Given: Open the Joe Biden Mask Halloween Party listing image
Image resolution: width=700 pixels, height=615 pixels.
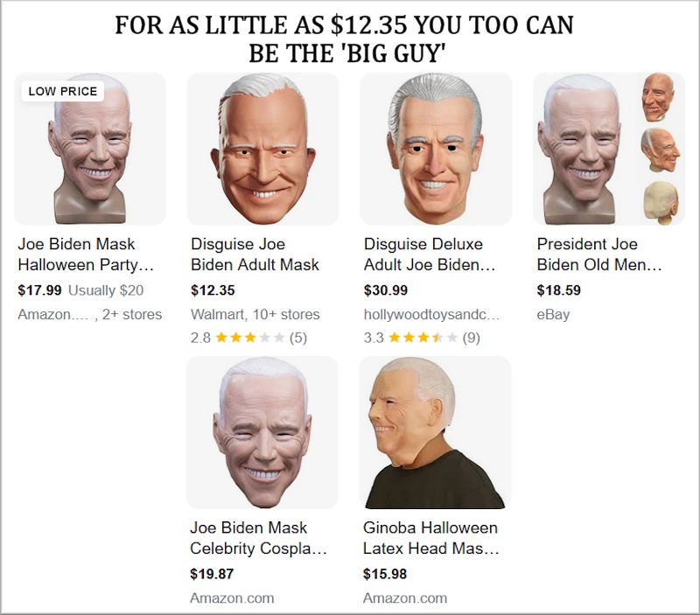Looking at the screenshot, I should (x=90, y=149).
